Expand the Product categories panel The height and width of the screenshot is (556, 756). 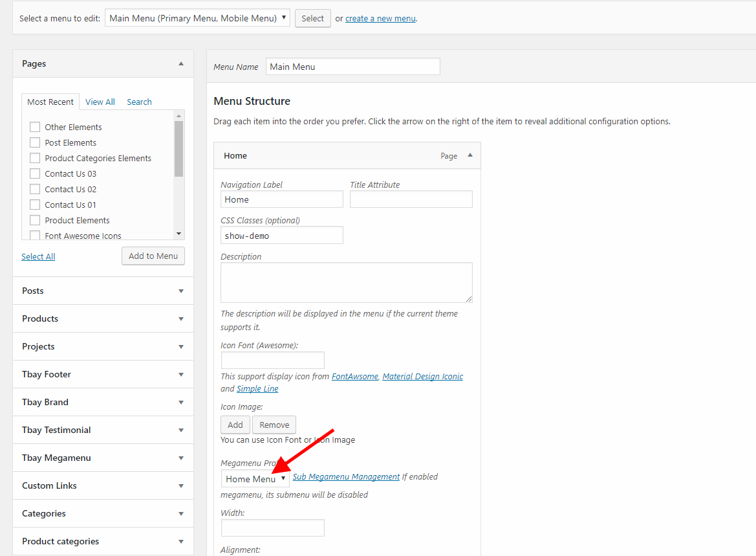point(181,542)
